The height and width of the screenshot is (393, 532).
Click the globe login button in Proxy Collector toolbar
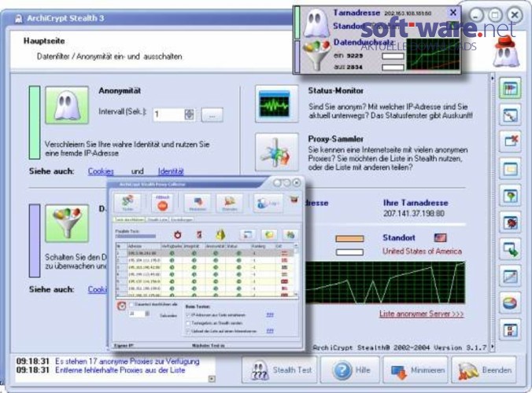268,203
